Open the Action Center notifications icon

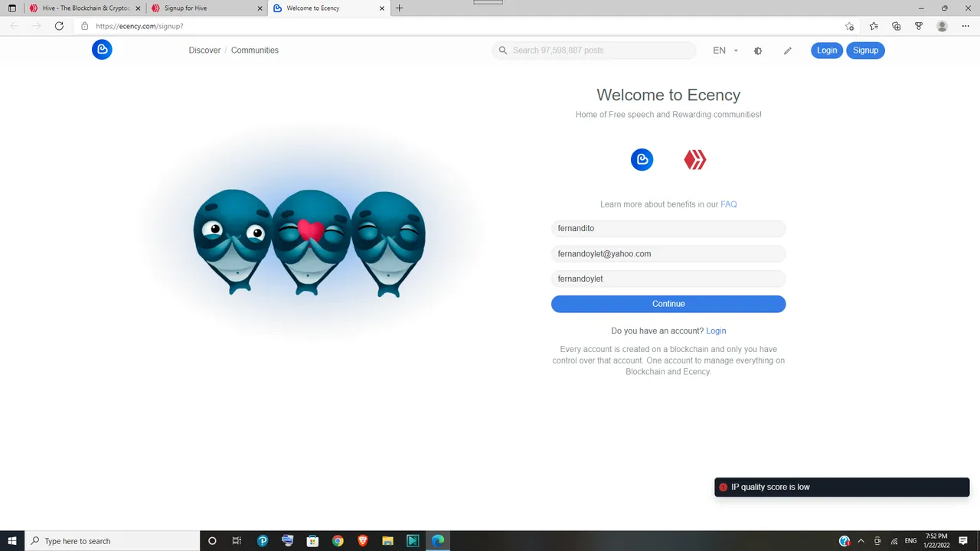(x=963, y=540)
